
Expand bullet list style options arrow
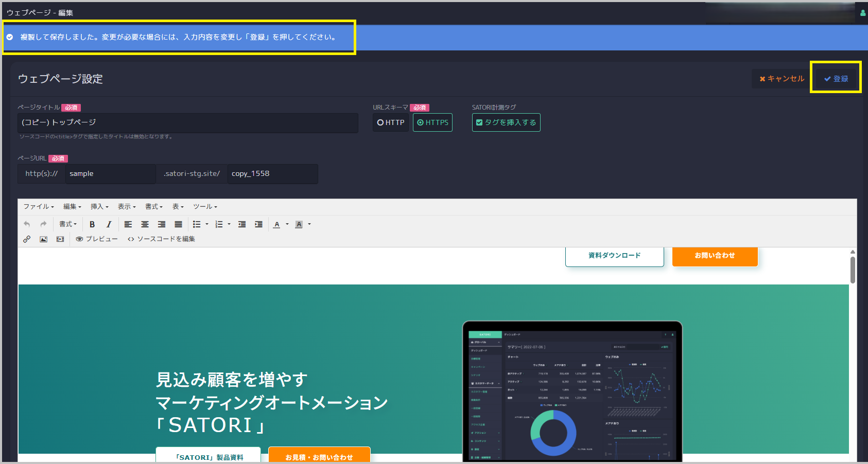(207, 224)
